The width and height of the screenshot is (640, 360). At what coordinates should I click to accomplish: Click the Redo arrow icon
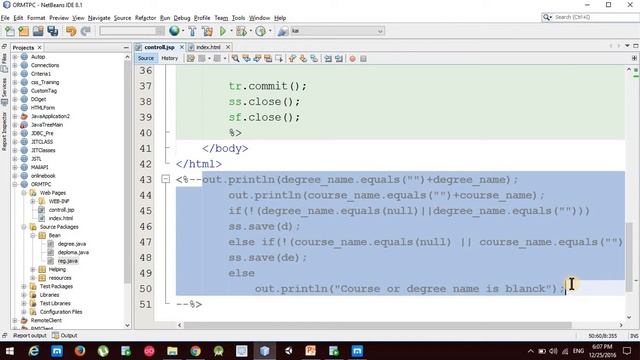(x=85, y=31)
